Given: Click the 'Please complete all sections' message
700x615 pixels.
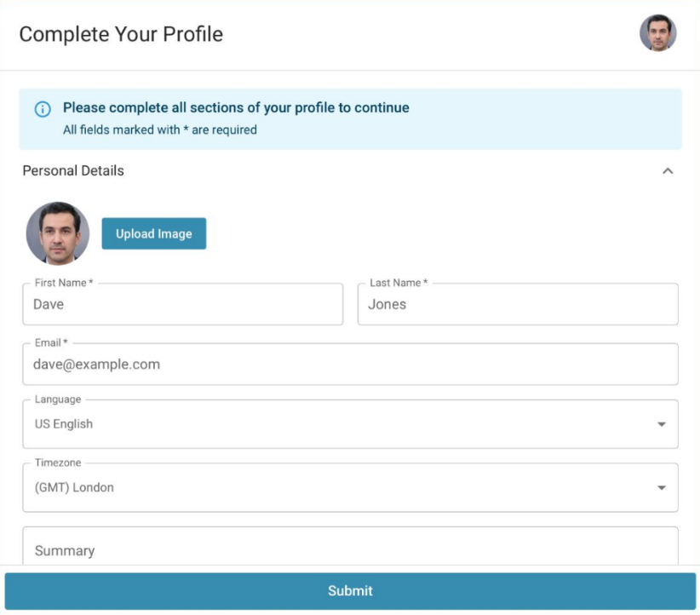Looking at the screenshot, I should click(x=236, y=107).
